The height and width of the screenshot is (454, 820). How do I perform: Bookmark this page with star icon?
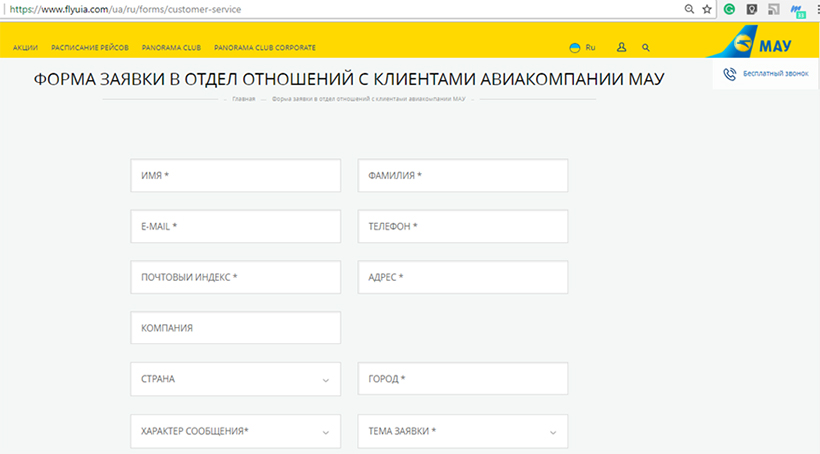pyautogui.click(x=707, y=9)
